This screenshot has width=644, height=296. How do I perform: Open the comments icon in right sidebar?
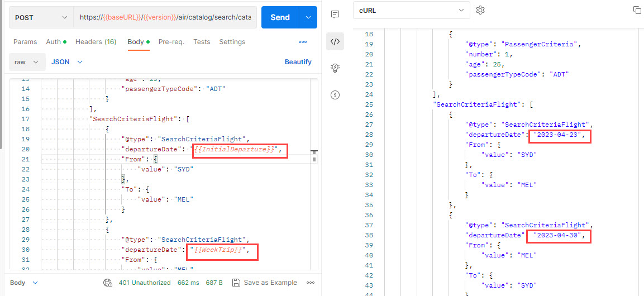tap(335, 14)
